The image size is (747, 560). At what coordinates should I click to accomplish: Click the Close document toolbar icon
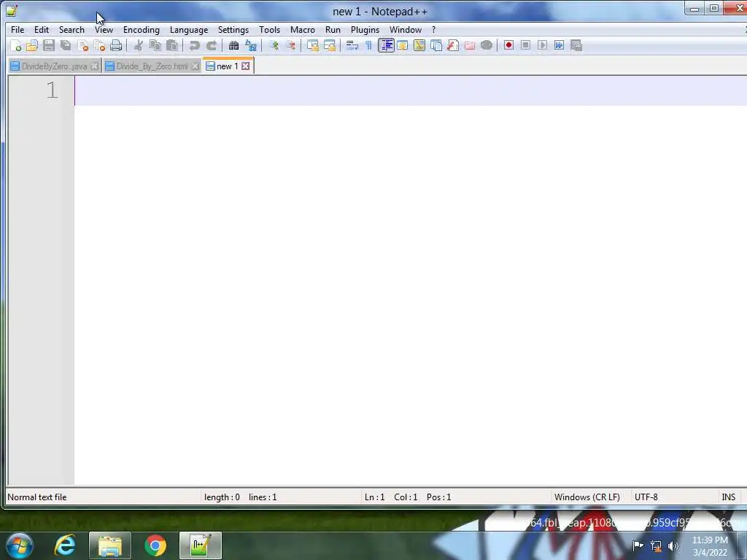point(83,46)
